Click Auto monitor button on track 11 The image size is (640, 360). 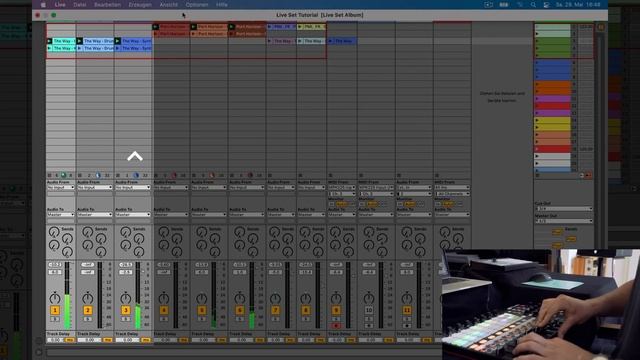click(x=410, y=204)
